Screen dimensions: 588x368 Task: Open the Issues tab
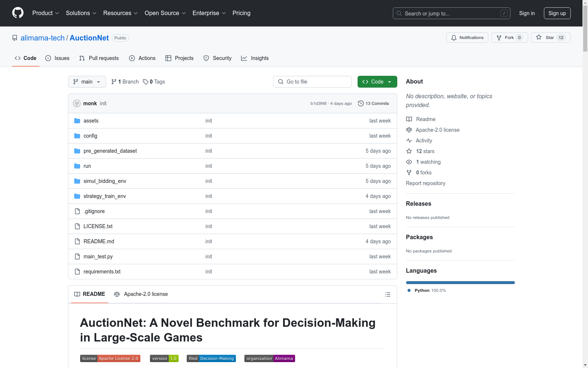[x=57, y=58]
